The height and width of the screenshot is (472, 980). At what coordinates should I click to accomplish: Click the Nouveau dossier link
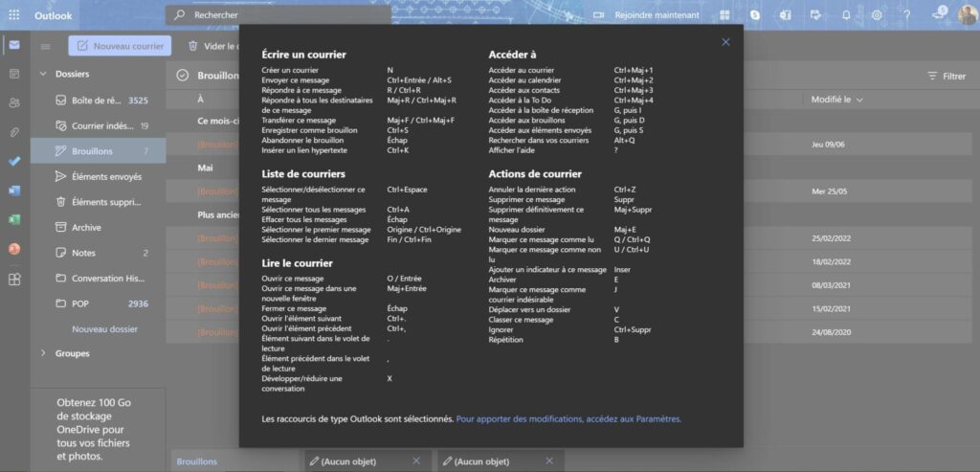click(104, 328)
